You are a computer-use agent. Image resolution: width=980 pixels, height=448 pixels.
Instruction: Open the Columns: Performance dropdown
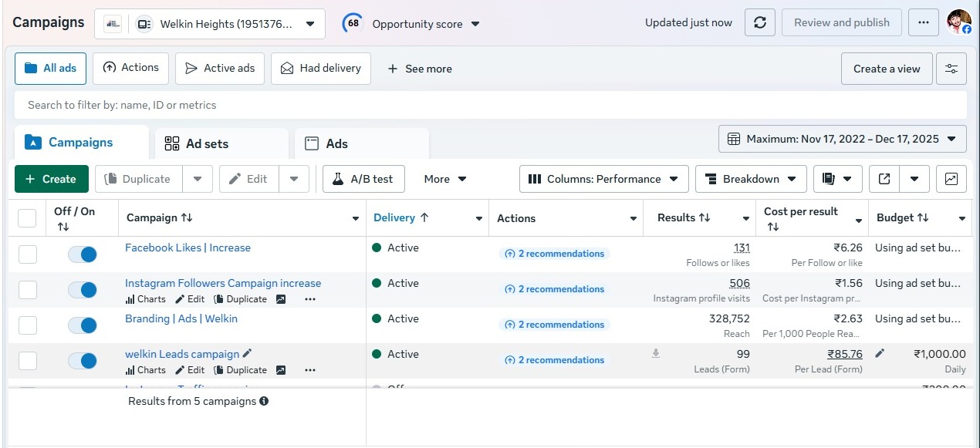point(603,179)
